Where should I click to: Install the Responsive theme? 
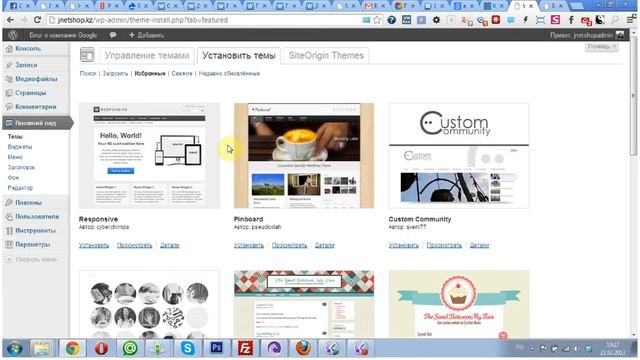point(94,245)
